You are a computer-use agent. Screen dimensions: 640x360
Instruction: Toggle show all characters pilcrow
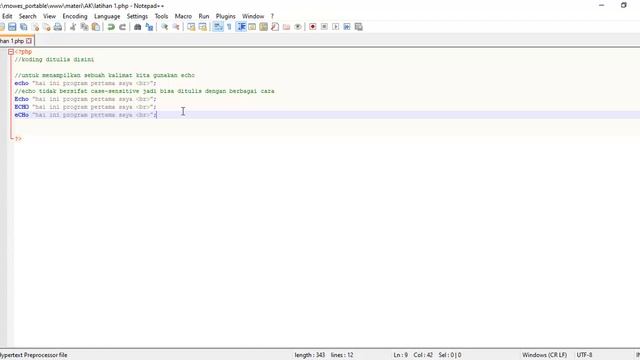pos(229,27)
